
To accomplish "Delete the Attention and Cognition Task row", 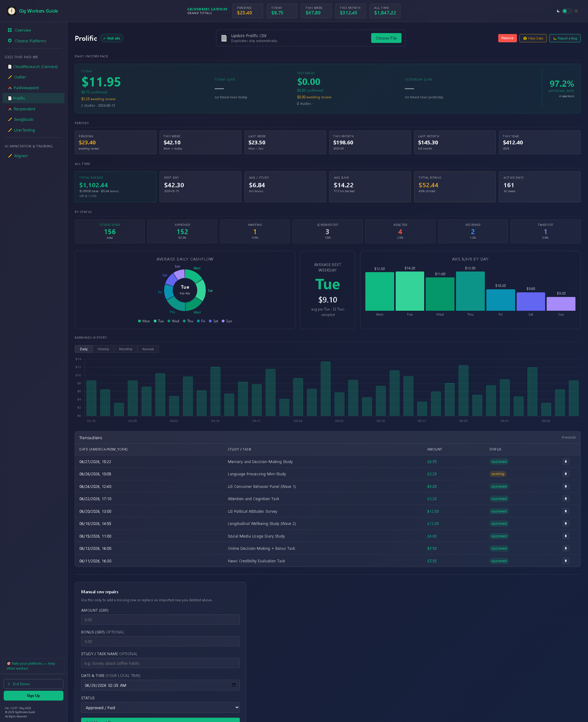I will pyautogui.click(x=565, y=498).
